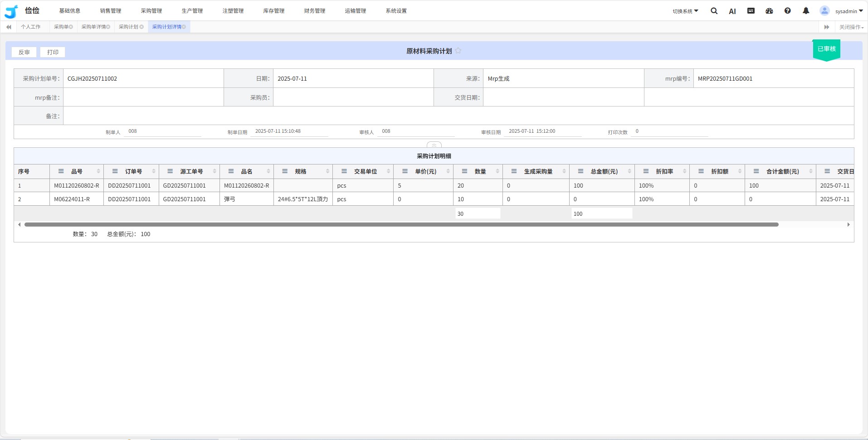Favorite the plan with the star icon
Viewport: 868px width, 440px height.
point(458,51)
